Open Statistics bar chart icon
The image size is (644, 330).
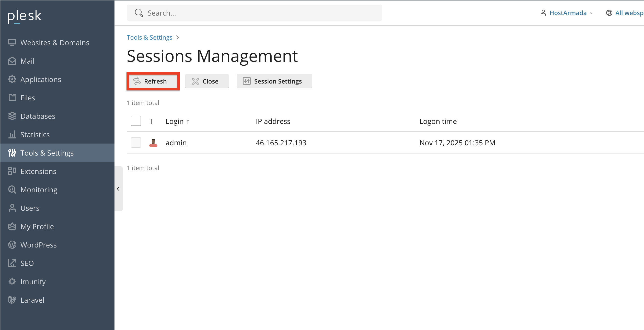click(12, 134)
